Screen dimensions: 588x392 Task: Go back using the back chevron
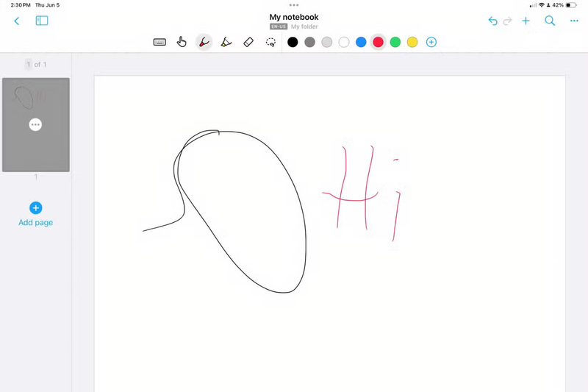pyautogui.click(x=17, y=21)
